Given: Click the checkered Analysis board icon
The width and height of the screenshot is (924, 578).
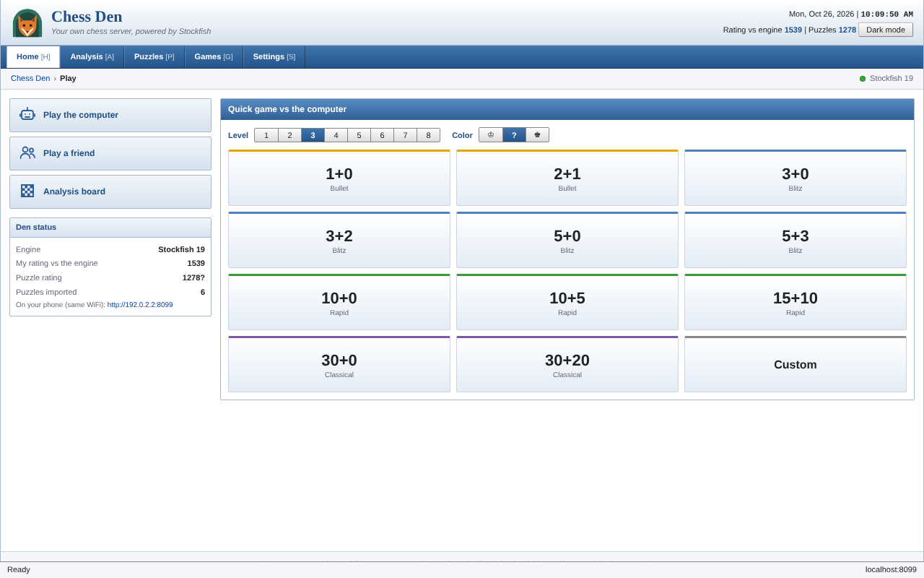Looking at the screenshot, I should [x=27, y=191].
